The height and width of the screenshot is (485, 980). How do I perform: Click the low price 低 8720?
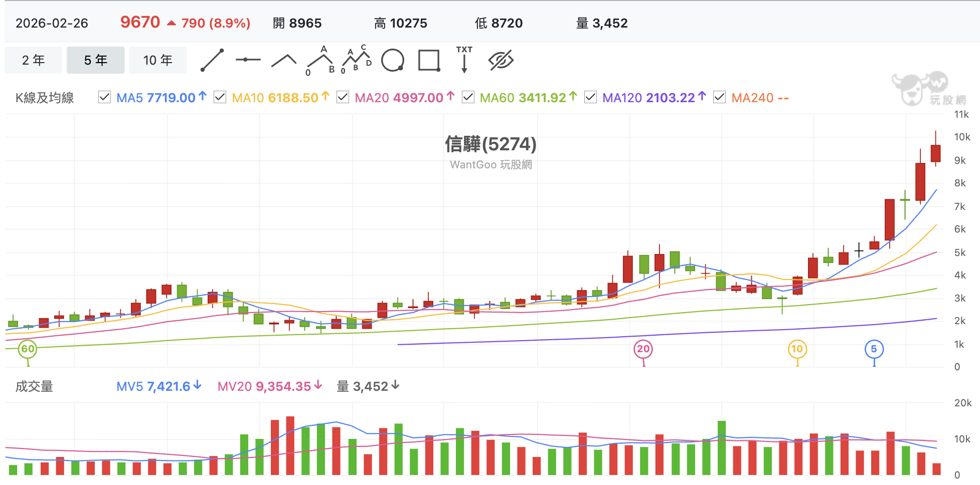click(499, 23)
